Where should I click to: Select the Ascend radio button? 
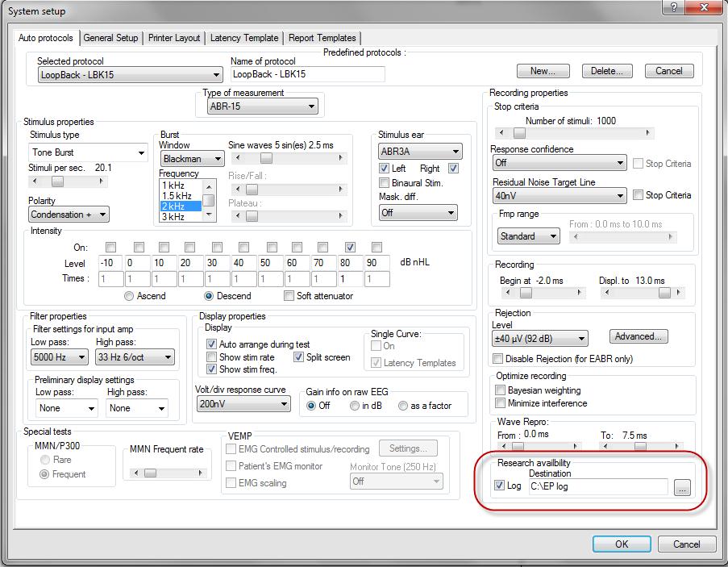129,296
